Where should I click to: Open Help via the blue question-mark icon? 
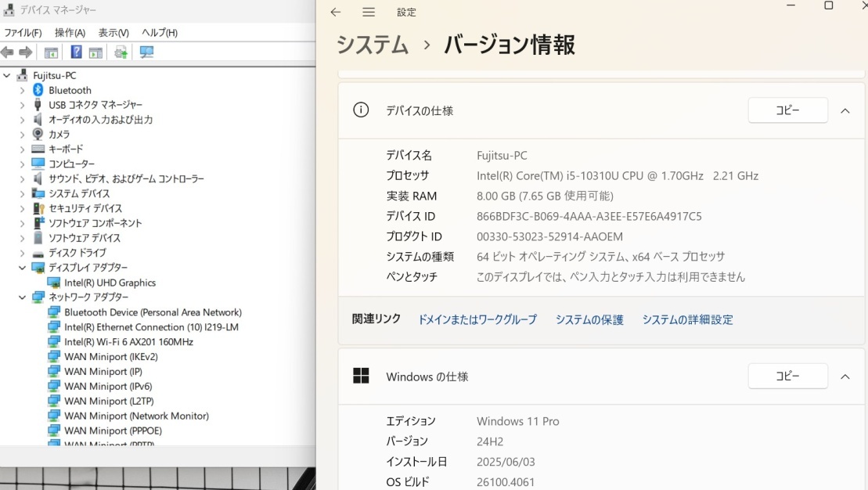tap(77, 52)
